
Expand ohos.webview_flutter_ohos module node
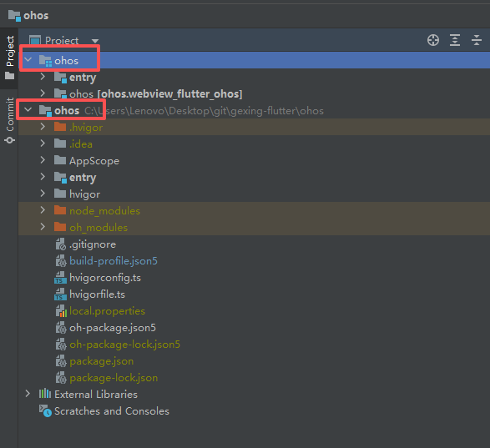coord(43,93)
